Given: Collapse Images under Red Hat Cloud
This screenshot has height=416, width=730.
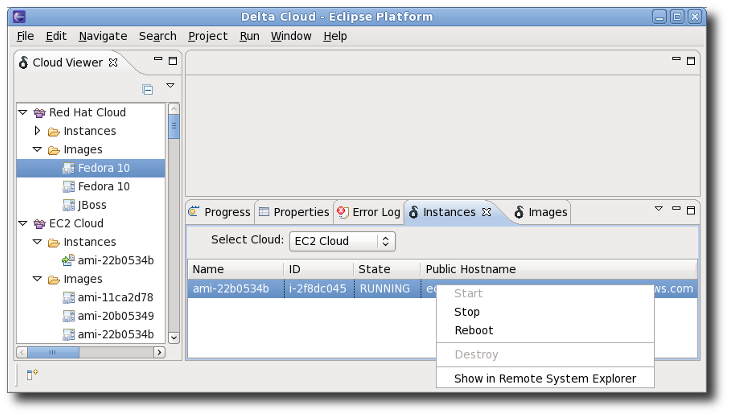Looking at the screenshot, I should tap(38, 149).
